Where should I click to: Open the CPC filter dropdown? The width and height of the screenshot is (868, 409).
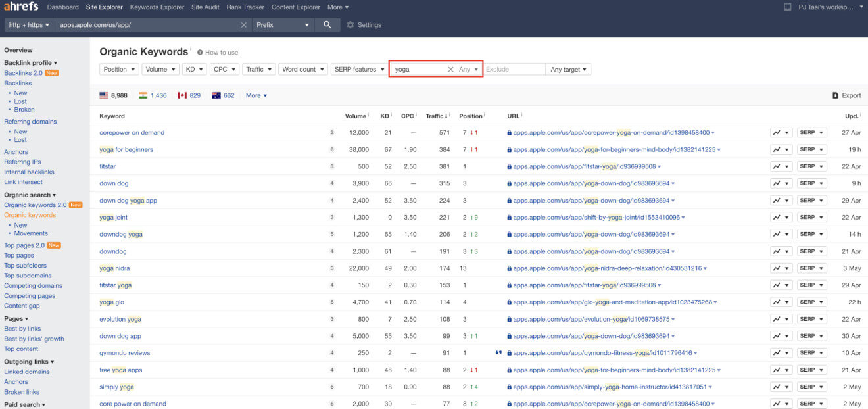224,69
